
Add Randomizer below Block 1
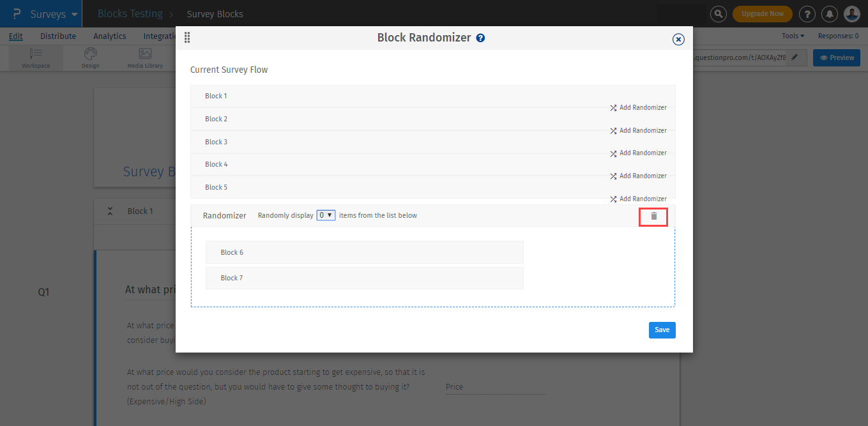pos(638,108)
